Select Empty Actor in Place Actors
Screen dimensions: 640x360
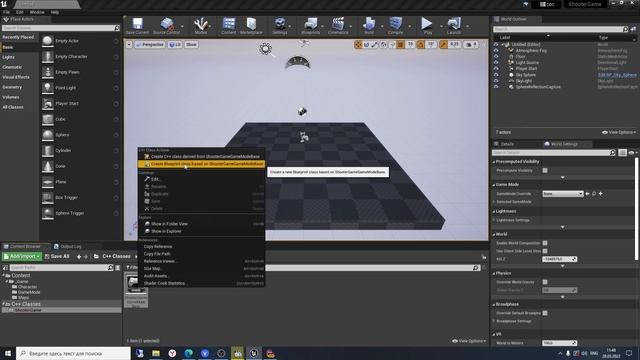pyautogui.click(x=80, y=41)
